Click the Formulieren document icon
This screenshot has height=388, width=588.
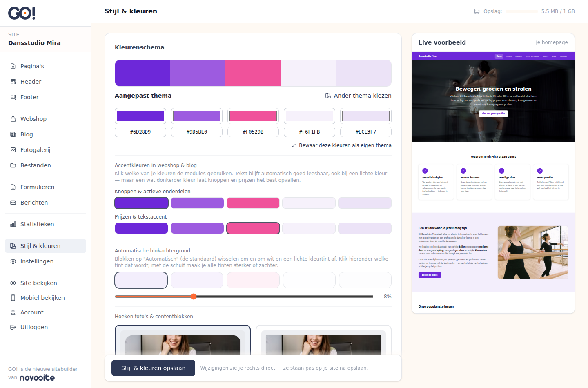(13, 187)
